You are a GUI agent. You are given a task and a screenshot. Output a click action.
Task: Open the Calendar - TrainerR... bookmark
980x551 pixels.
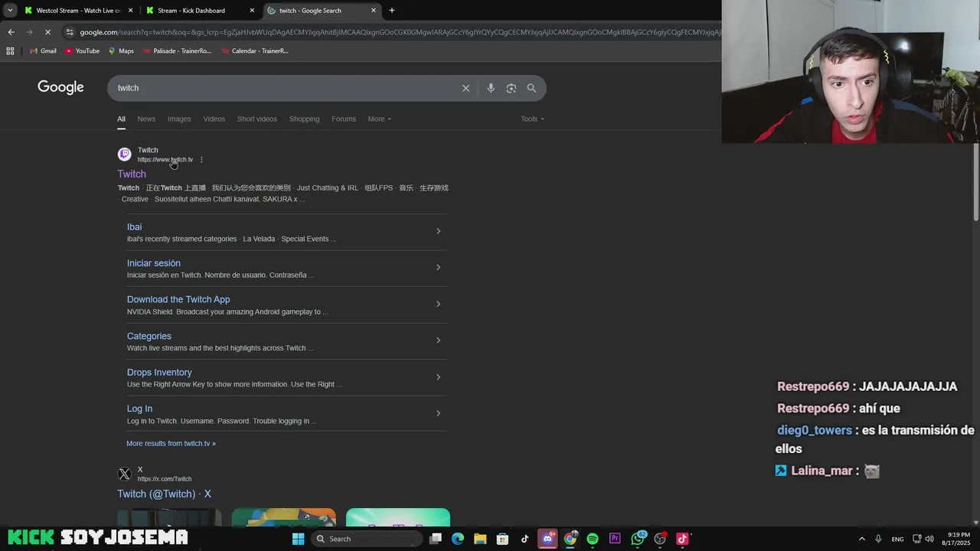pyautogui.click(x=254, y=51)
